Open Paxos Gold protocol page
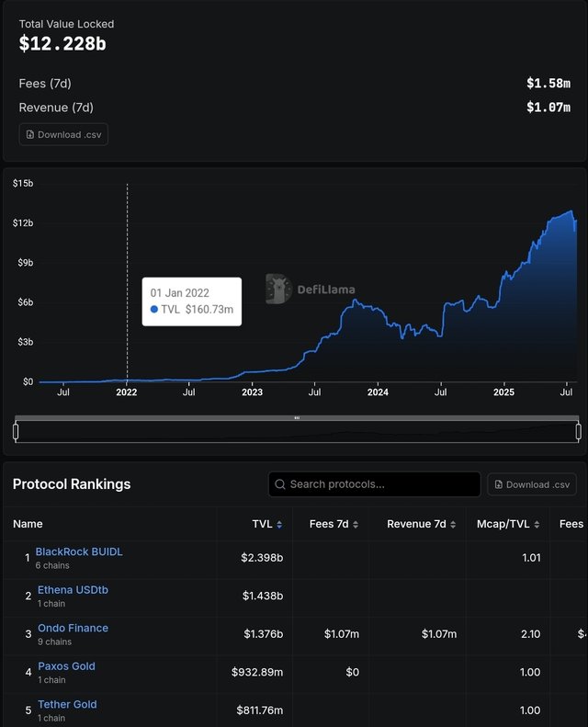Image resolution: width=588 pixels, height=727 pixels. (67, 665)
